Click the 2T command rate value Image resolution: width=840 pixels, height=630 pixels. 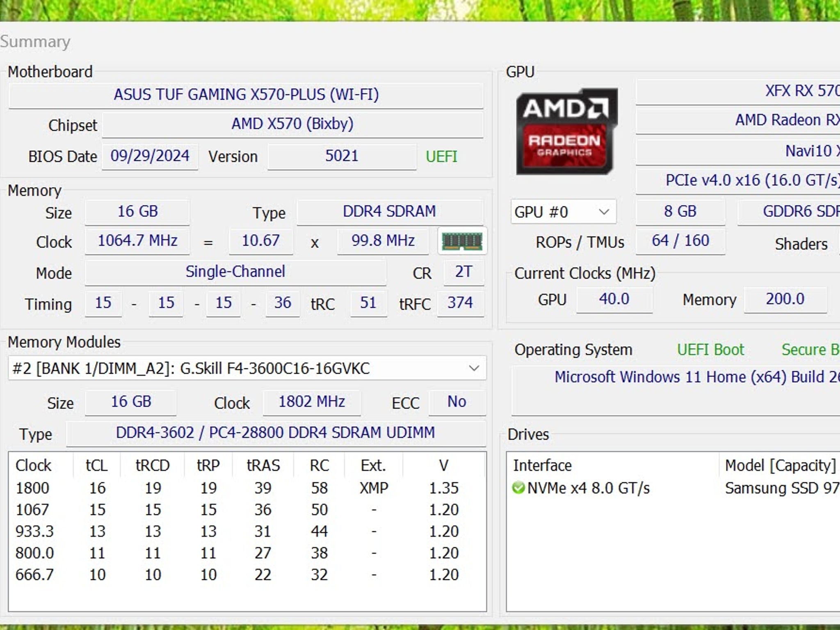tap(463, 272)
